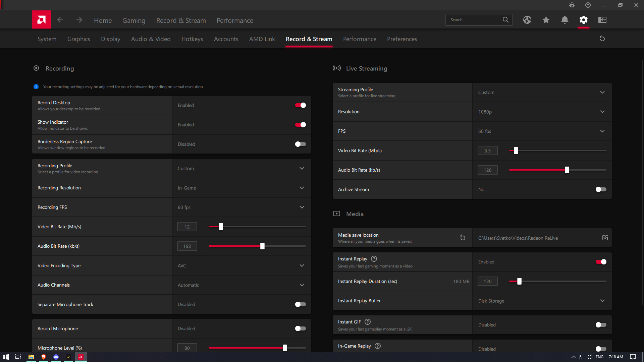Switch to the System tab

47,39
